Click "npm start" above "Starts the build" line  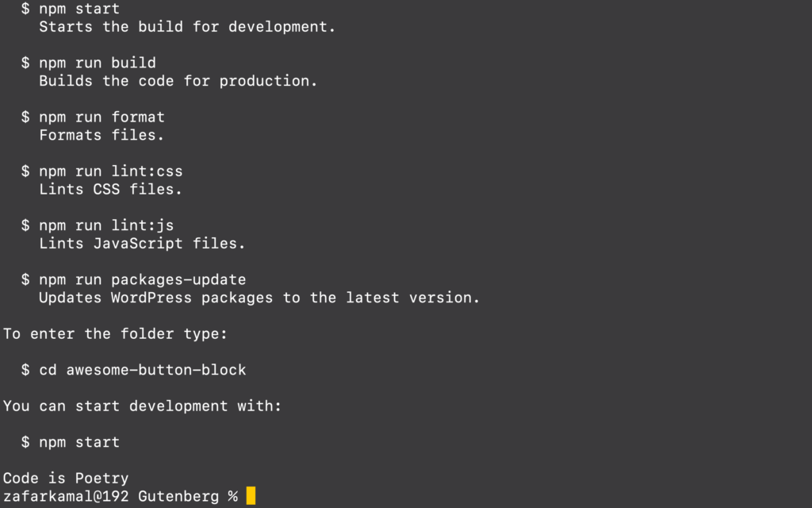(79, 9)
